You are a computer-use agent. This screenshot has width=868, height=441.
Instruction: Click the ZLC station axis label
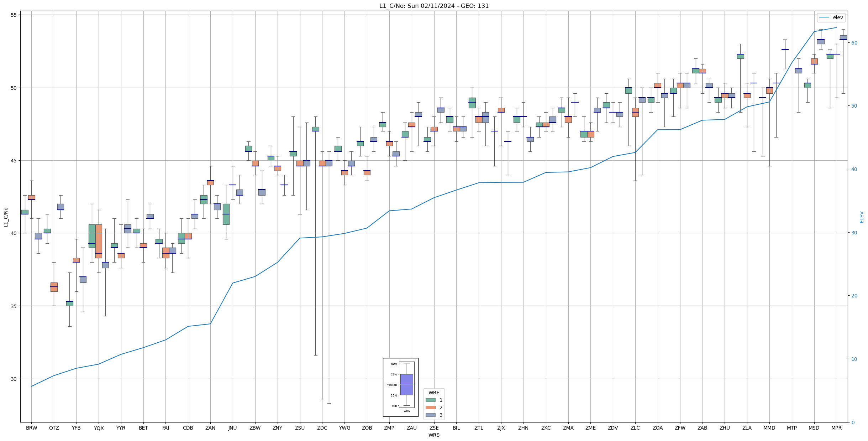[x=635, y=428]
